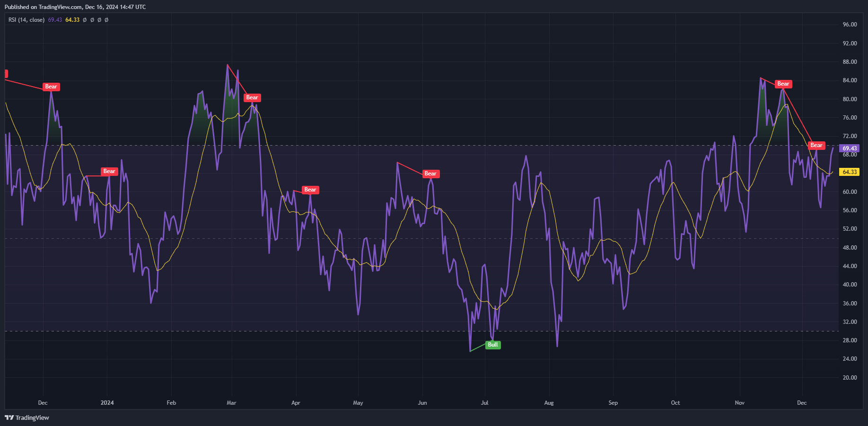Click the RSI (14, close) legend title
Image resolution: width=868 pixels, height=426 pixels.
26,20
